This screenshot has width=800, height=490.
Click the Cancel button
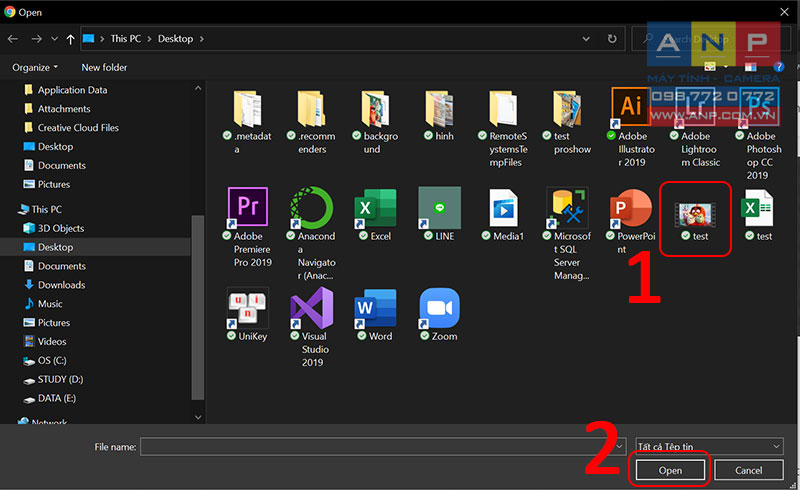(748, 470)
